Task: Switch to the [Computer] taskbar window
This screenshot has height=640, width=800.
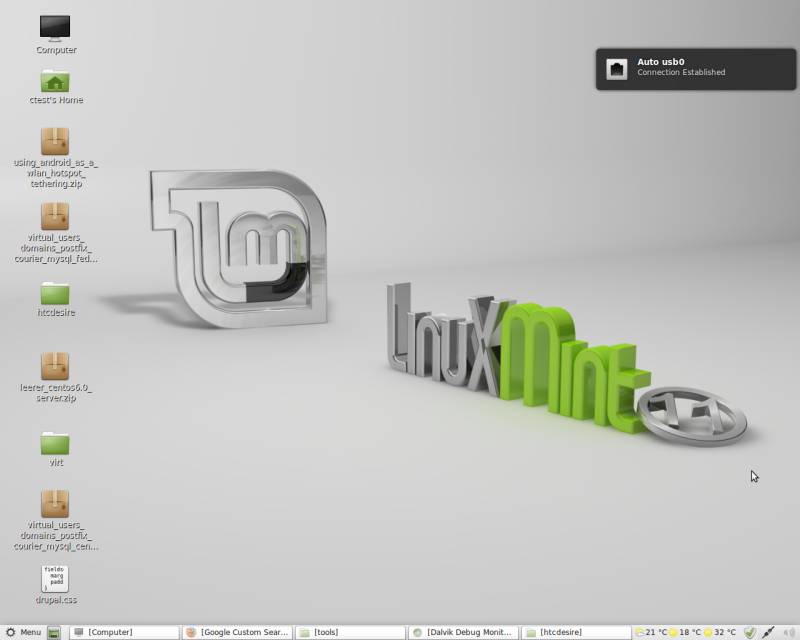Action: click(x=124, y=632)
